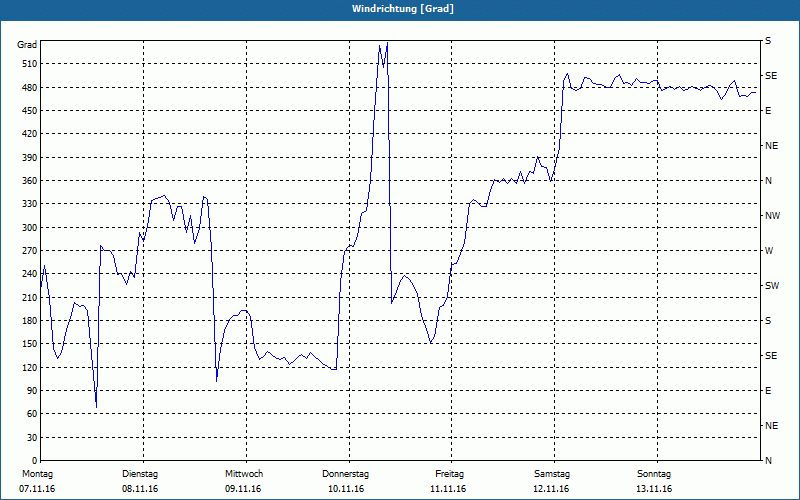Click the 'Dienstag' day label
This screenshot has width=800, height=500.
(140, 474)
